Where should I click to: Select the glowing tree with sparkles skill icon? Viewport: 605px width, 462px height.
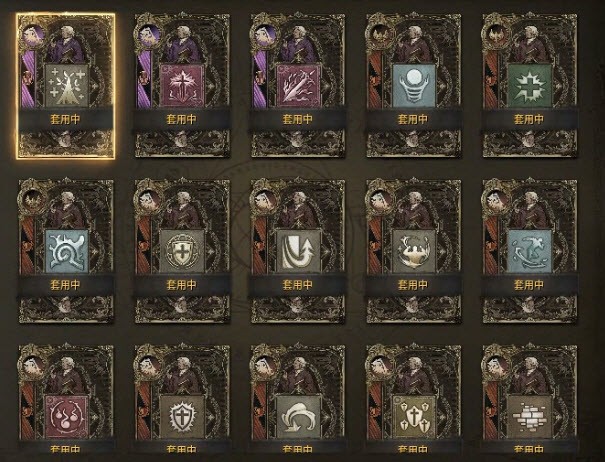pyautogui.click(x=66, y=85)
